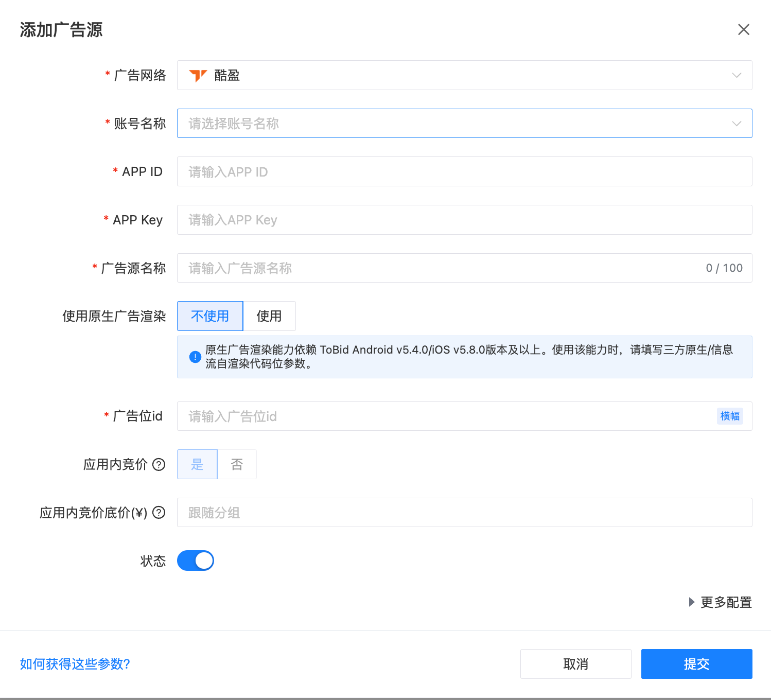Open the 广告网络 dropdown

coord(464,75)
